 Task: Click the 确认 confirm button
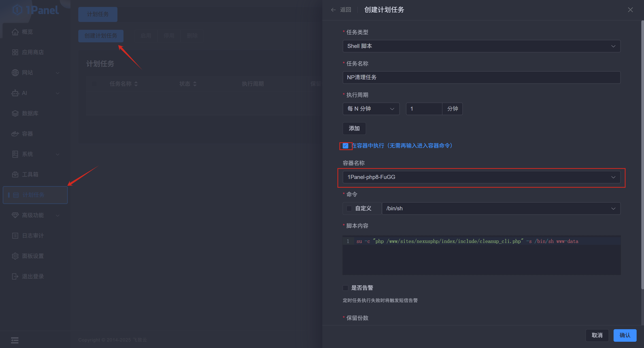(x=625, y=335)
